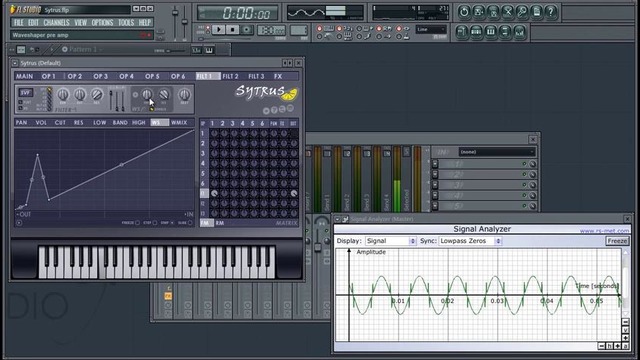Toggle the FREEZE option in envelope editor
This screenshot has height=360, width=640.
coord(137,223)
